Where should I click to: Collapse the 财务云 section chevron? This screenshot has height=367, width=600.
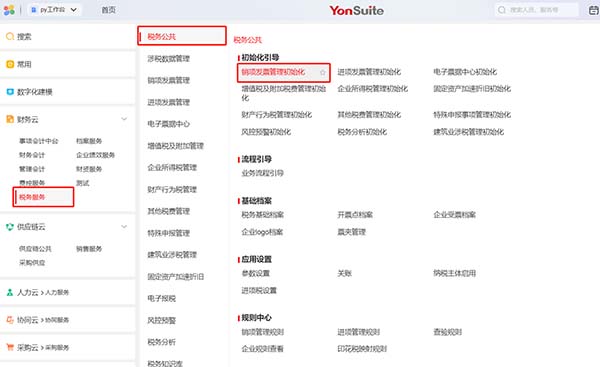click(x=124, y=119)
